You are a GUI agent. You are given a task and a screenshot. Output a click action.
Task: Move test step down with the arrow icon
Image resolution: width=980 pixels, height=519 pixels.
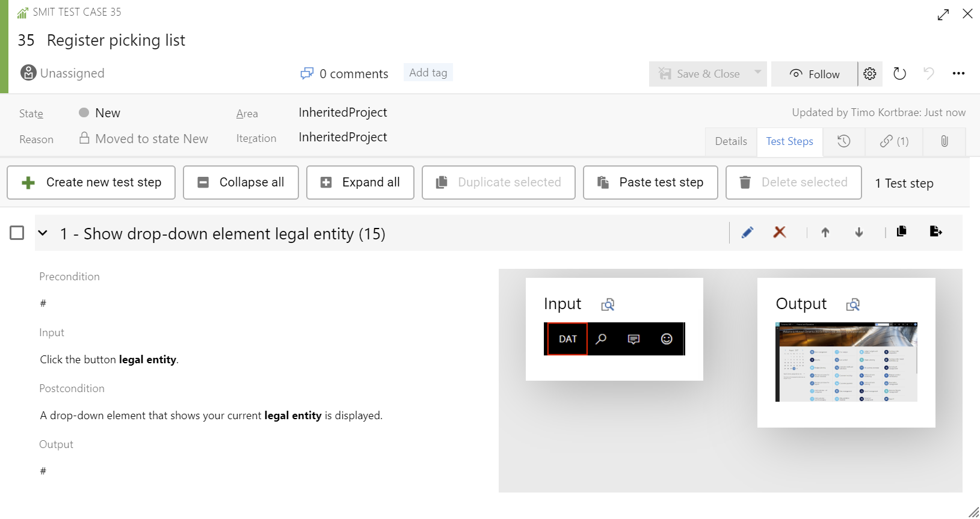click(x=859, y=233)
